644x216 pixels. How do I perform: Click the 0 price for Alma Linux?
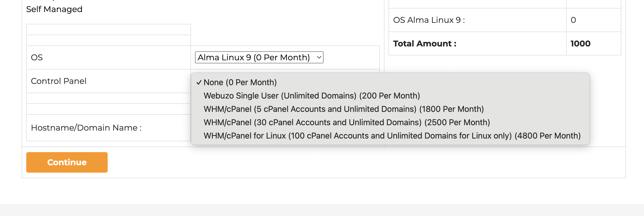[573, 20]
